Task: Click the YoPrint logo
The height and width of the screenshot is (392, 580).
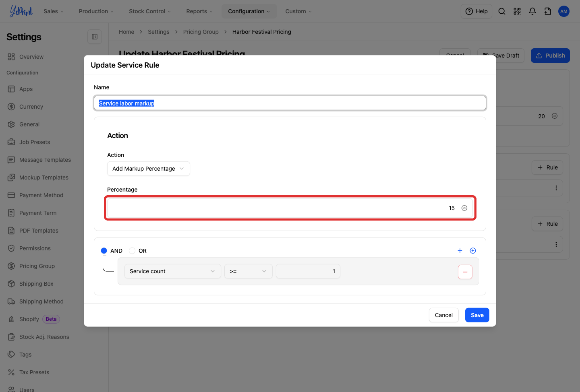Action: point(21,11)
